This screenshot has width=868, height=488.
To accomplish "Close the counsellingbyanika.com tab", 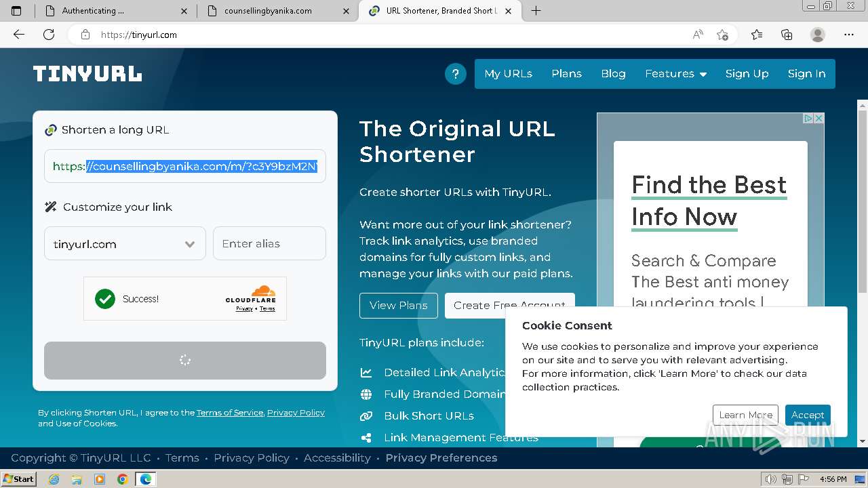I will [347, 11].
